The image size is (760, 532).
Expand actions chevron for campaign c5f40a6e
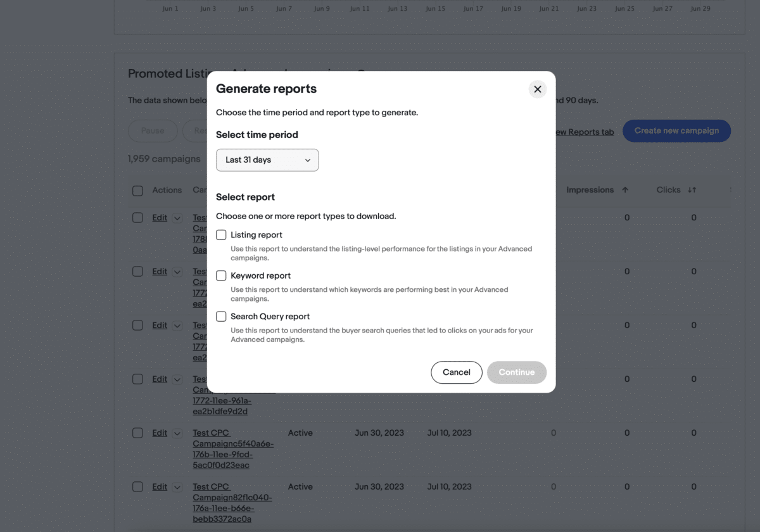click(177, 433)
